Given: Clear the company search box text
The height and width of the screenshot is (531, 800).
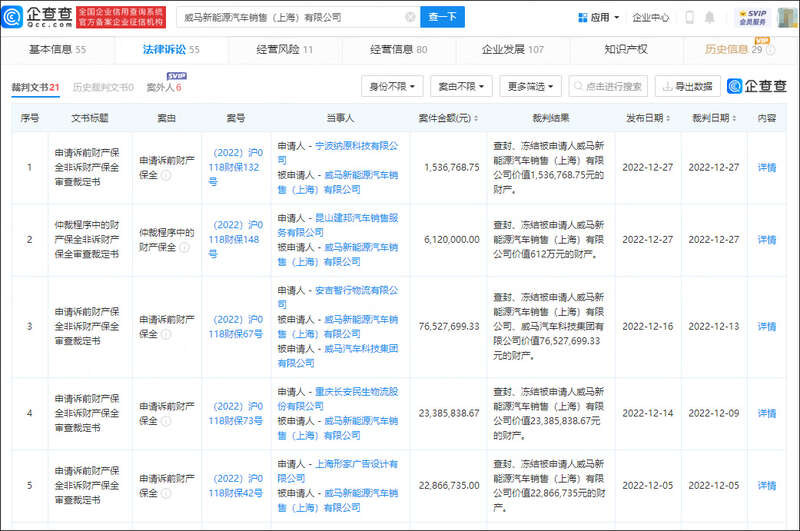Looking at the screenshot, I should click(x=409, y=17).
